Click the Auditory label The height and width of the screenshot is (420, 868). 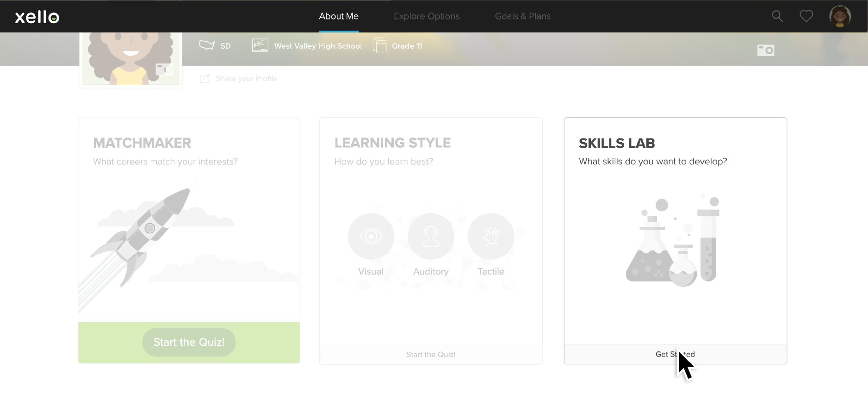[431, 272]
